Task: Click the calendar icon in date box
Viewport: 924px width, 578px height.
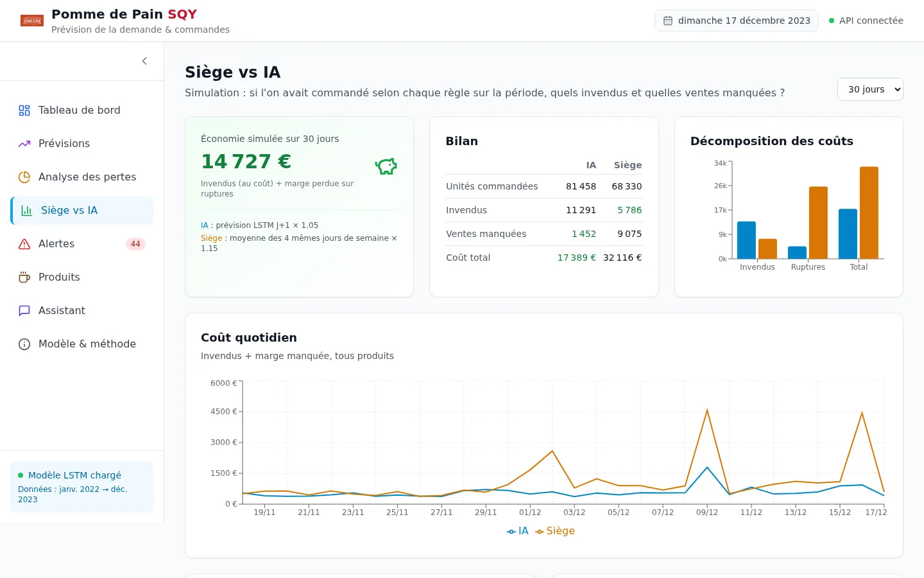Action: (668, 21)
